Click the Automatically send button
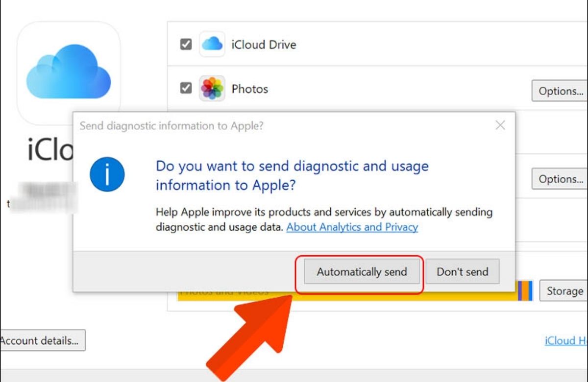The image size is (588, 382). (x=362, y=272)
